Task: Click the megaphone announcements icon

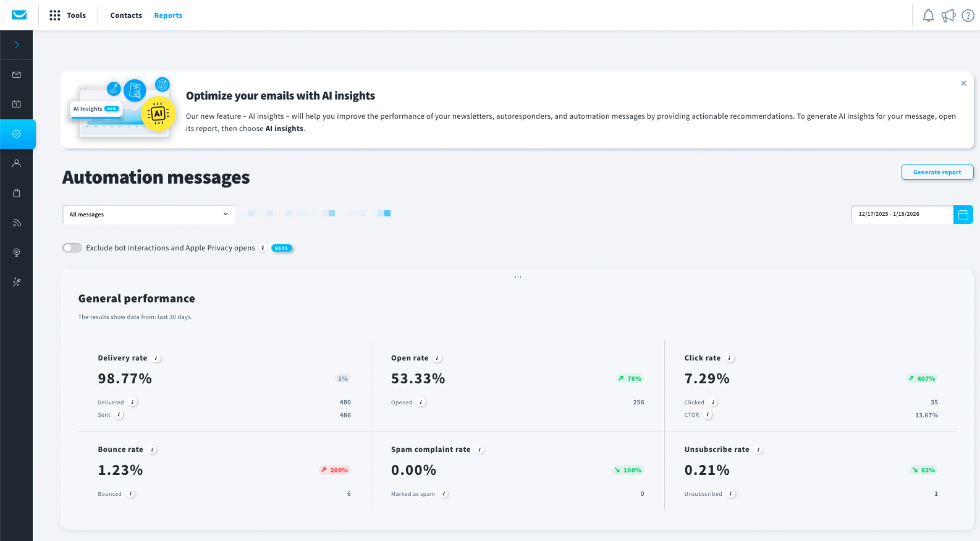Action: click(x=948, y=15)
